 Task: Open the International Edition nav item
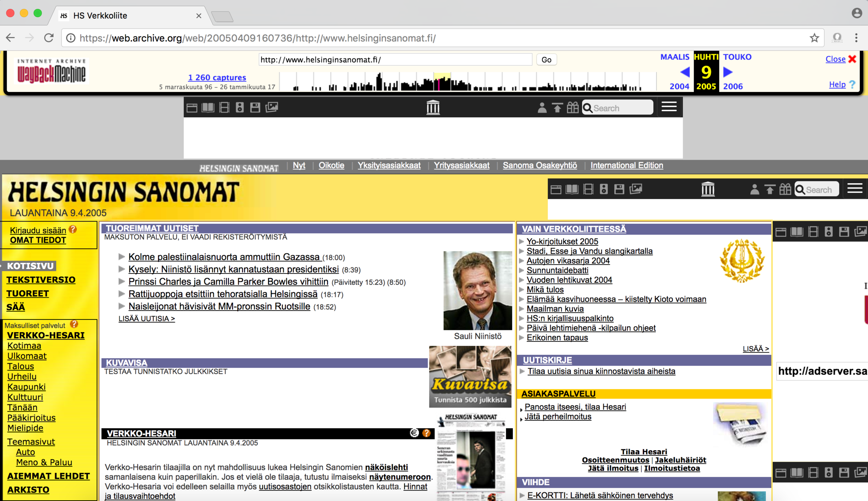pos(626,166)
